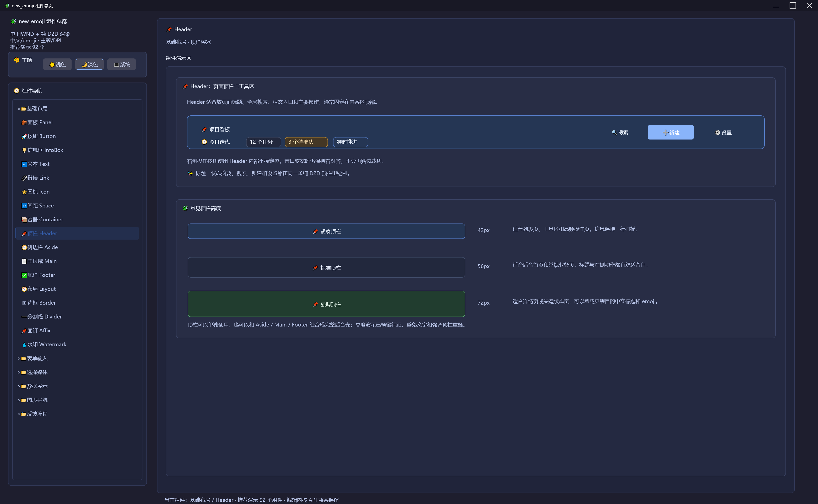This screenshot has height=504, width=818.
Task: Open the 水印 Watermark component page
Action: click(x=77, y=344)
